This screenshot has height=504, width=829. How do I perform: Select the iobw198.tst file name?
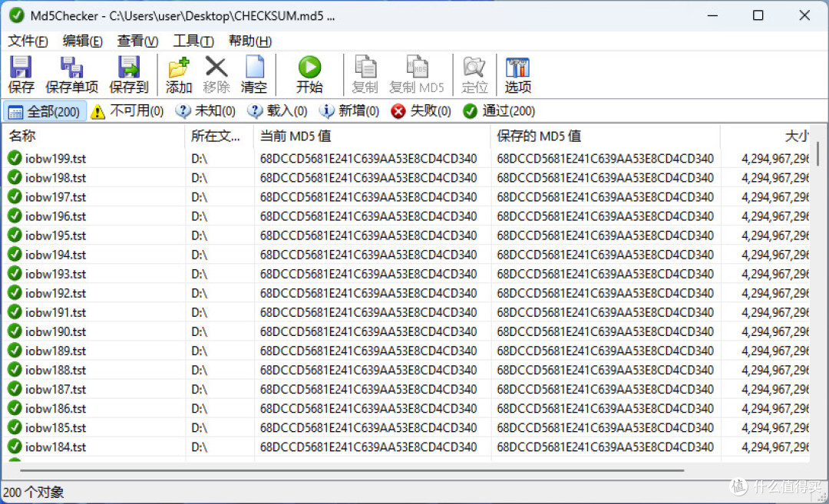pos(55,177)
